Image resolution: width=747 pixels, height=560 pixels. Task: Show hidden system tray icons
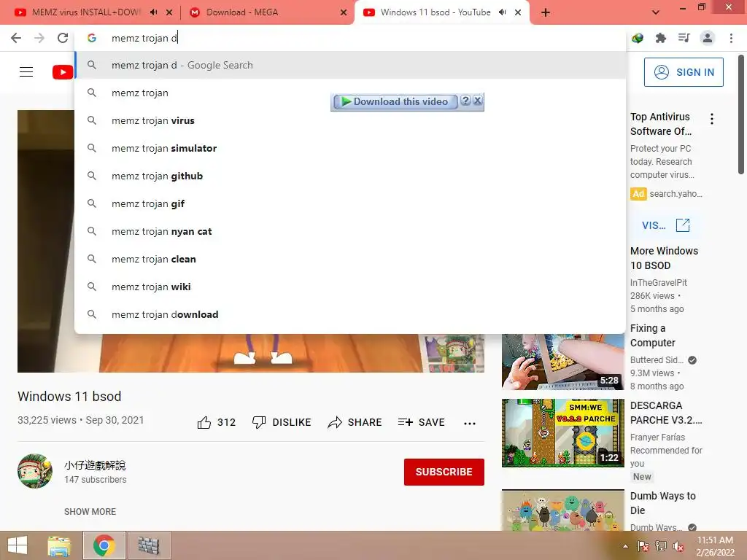(625, 546)
